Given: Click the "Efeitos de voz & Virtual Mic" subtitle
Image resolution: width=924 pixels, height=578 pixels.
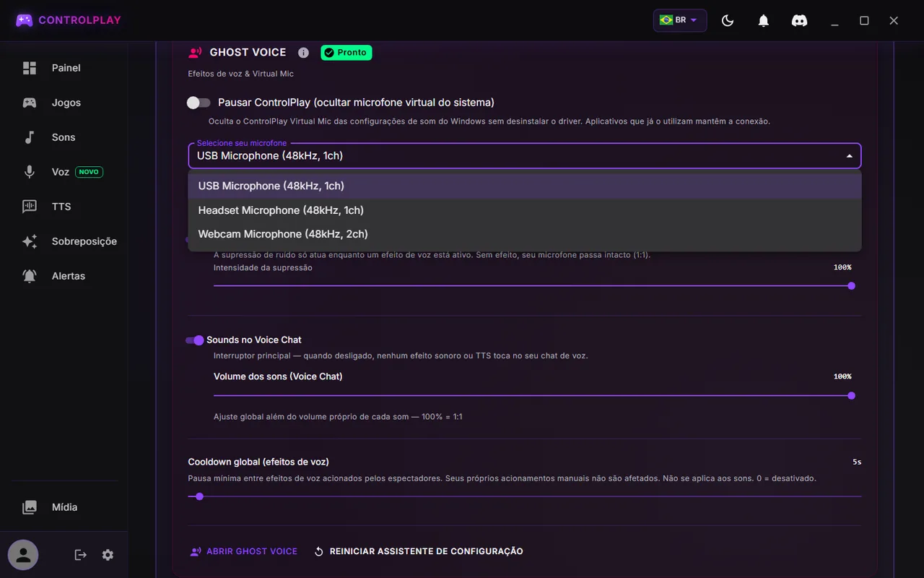Looking at the screenshot, I should coord(240,74).
